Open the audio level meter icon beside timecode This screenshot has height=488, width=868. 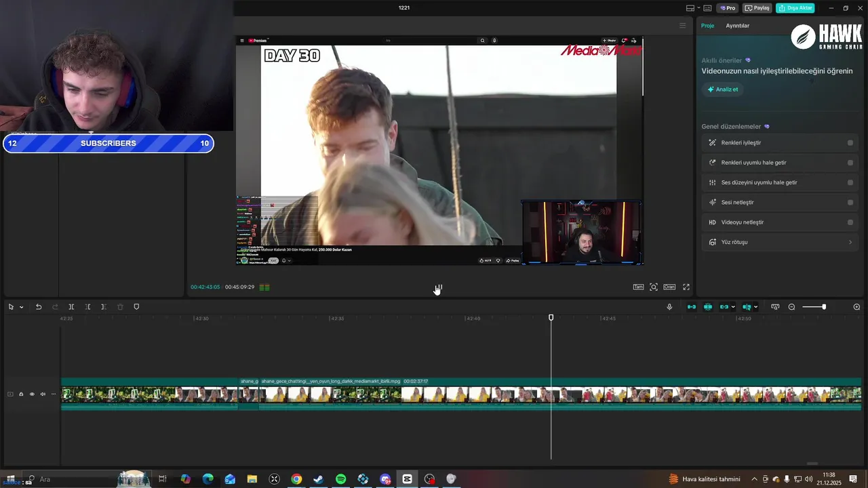pos(264,287)
